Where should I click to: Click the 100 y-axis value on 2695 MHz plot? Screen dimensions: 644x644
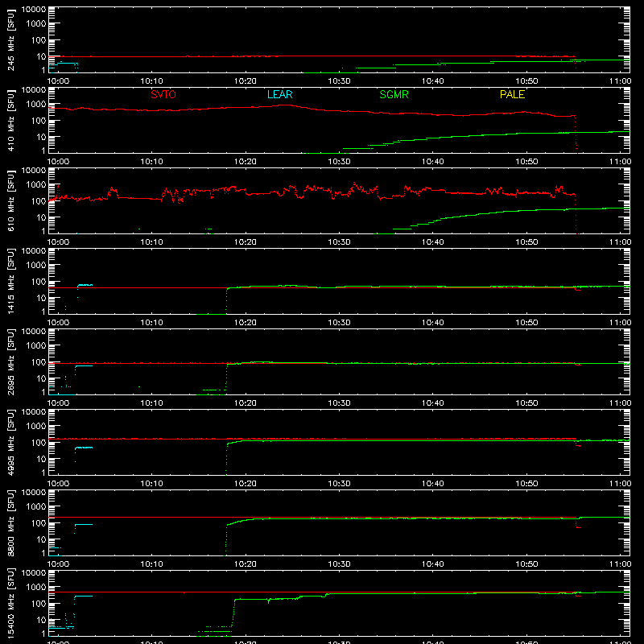(x=39, y=362)
